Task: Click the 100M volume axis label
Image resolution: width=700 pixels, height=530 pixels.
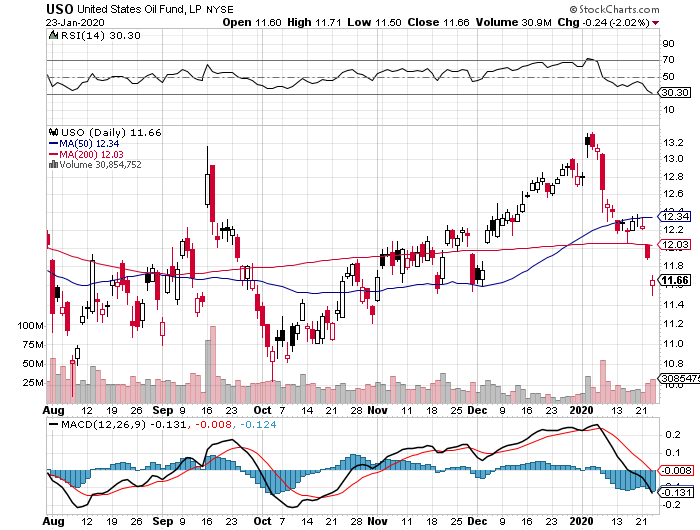Action: [x=30, y=326]
